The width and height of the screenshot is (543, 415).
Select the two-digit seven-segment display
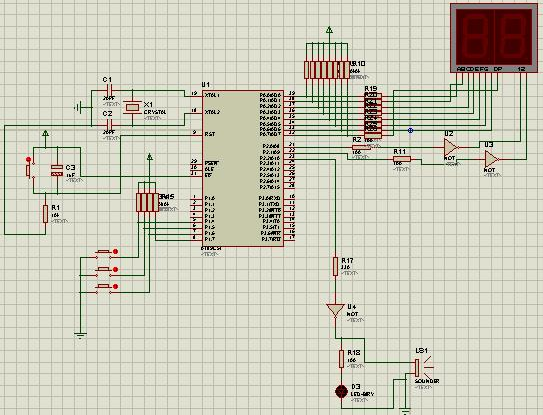coord(494,38)
